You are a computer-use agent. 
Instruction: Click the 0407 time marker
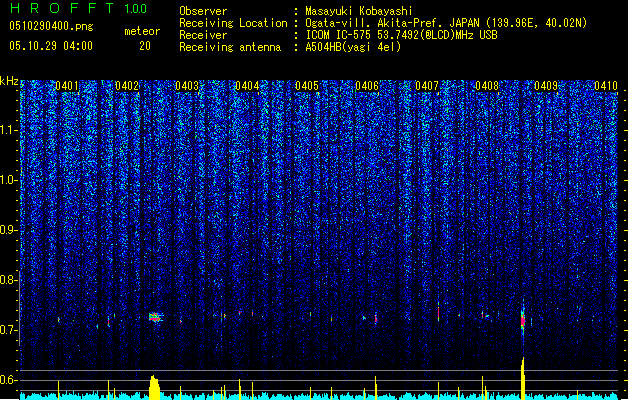point(427,86)
